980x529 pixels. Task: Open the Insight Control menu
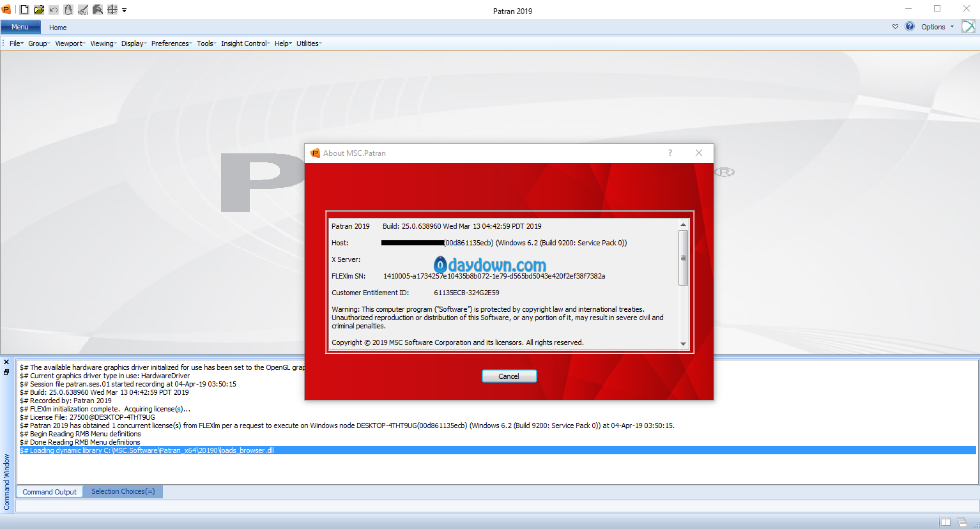point(245,43)
